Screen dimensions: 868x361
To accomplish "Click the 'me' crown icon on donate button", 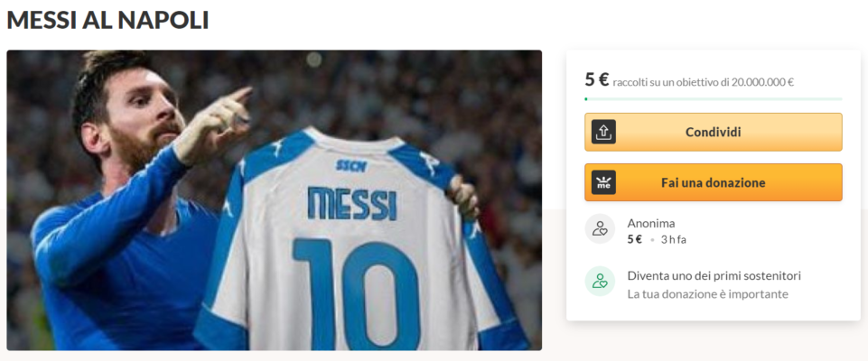I will tap(603, 182).
